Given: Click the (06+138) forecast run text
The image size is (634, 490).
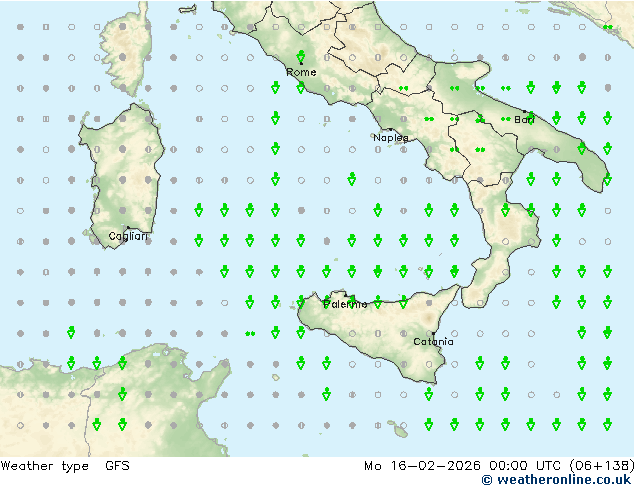Looking at the screenshot, I should pyautogui.click(x=602, y=466).
